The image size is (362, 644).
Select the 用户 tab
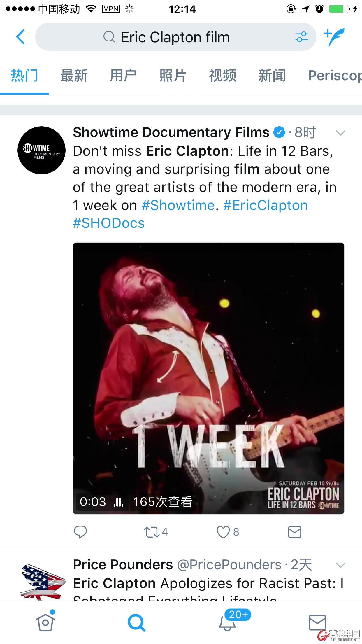[123, 76]
